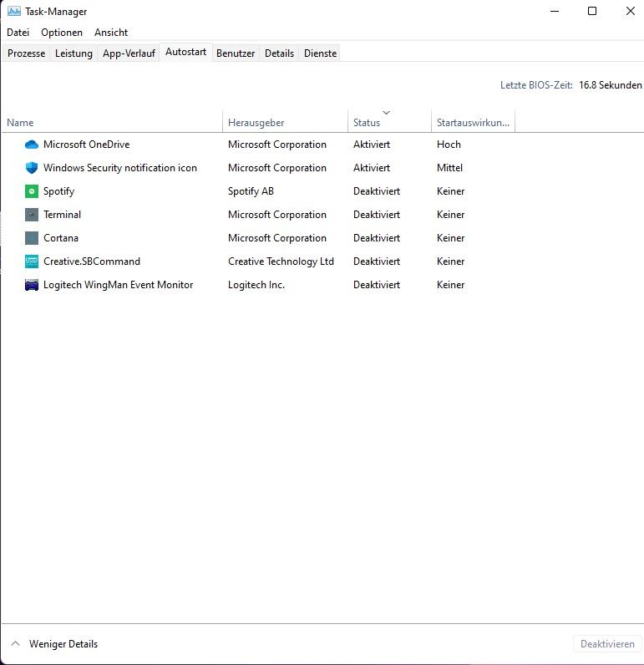Viewport: 644px width, 665px height.
Task: Switch to the Dienste tab
Action: coord(320,53)
